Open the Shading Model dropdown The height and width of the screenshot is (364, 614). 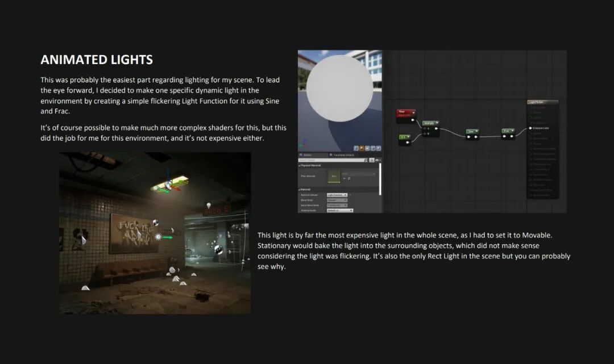click(x=340, y=210)
